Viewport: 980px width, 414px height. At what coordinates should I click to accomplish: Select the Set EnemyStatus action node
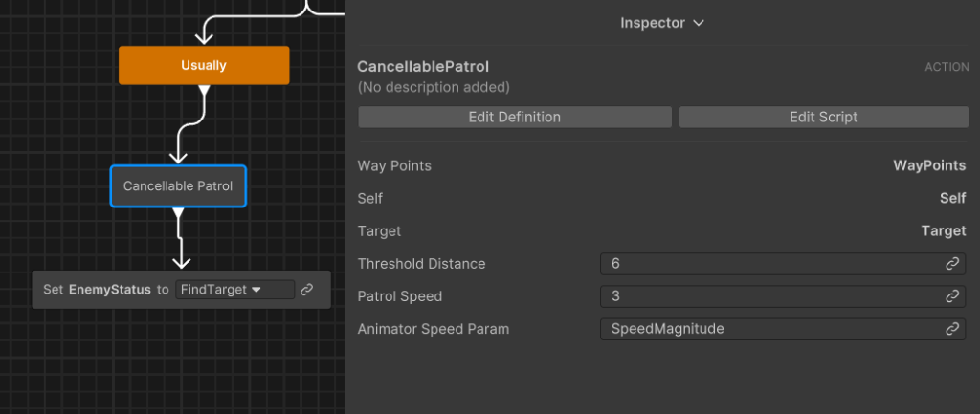[x=103, y=290]
